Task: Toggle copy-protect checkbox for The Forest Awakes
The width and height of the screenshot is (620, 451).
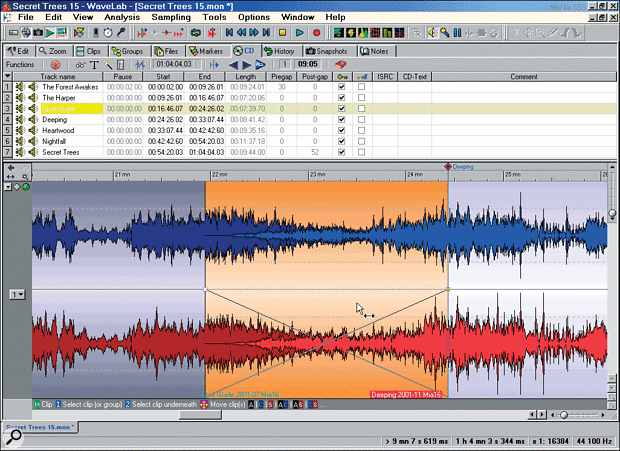Action: point(342,87)
